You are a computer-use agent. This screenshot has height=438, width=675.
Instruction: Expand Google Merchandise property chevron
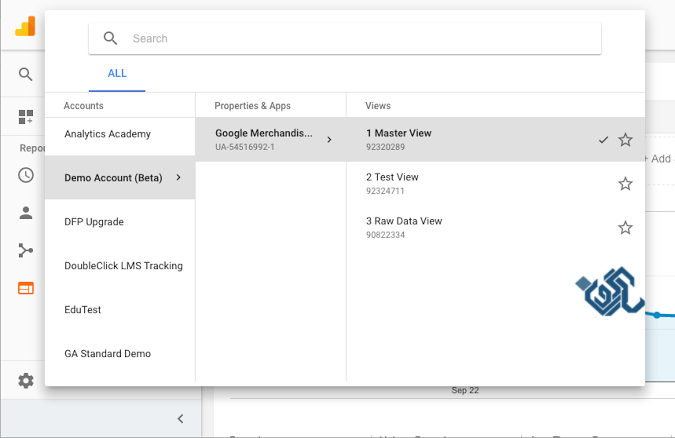[x=329, y=140]
